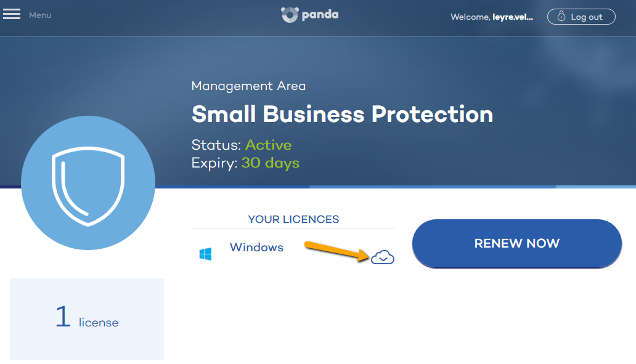
Task: Click the RENEW NOW button
Action: [x=516, y=244]
